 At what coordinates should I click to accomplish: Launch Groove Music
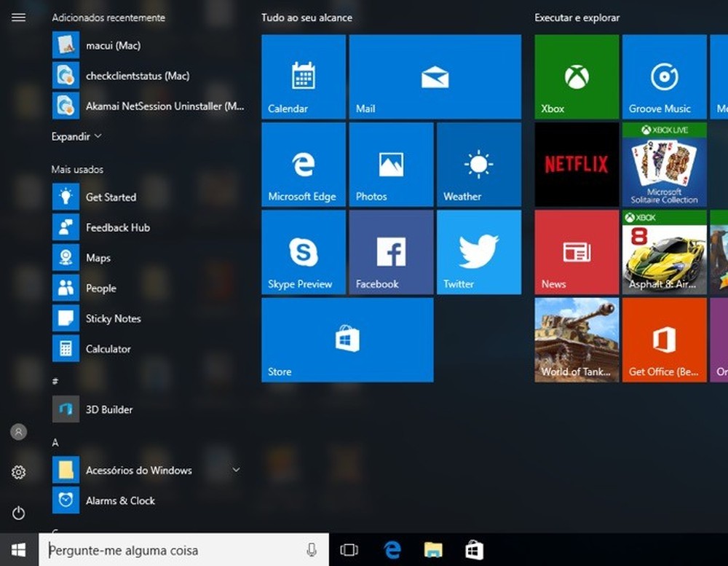[x=663, y=76]
